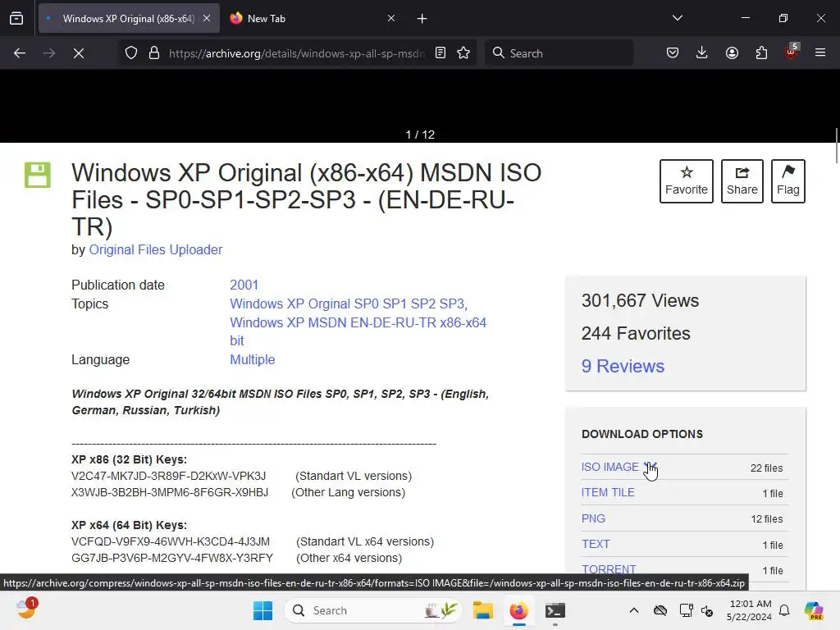The width and height of the screenshot is (840, 630).
Task: View site security padlock information
Action: click(x=154, y=53)
